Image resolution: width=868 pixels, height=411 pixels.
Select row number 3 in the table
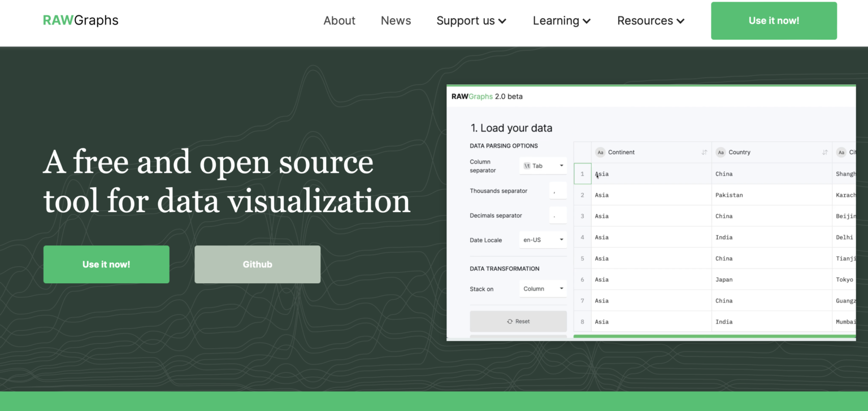point(583,216)
